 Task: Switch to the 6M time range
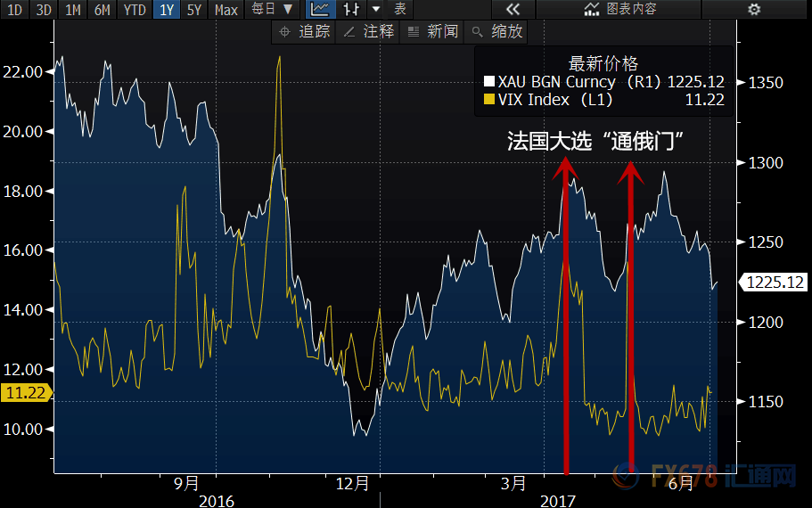point(102,9)
